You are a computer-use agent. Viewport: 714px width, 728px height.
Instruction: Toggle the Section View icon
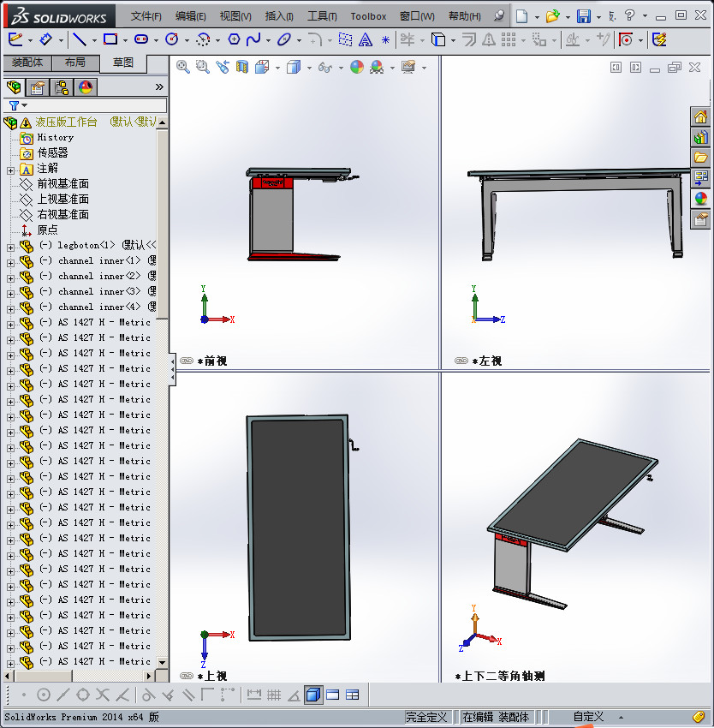(x=242, y=68)
